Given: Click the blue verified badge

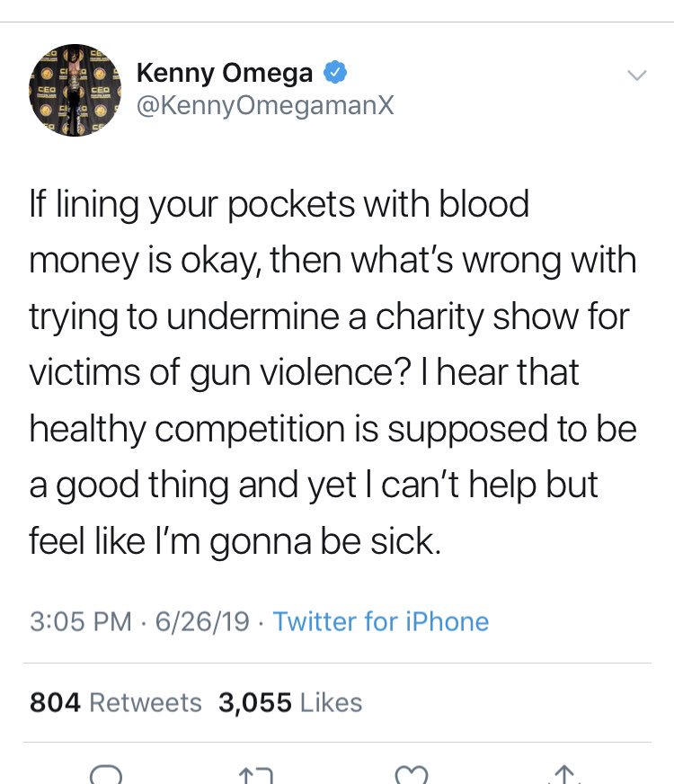Looking at the screenshot, I should pyautogui.click(x=336, y=74).
